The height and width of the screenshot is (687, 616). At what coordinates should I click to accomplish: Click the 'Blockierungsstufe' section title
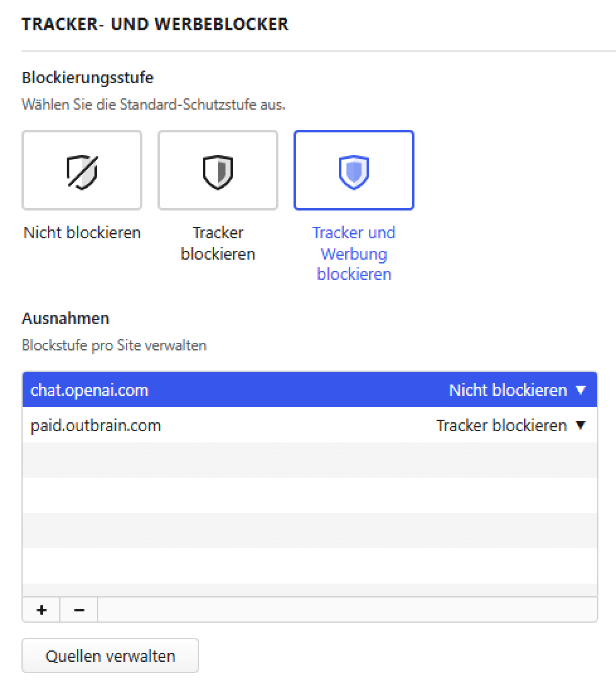[x=88, y=78]
